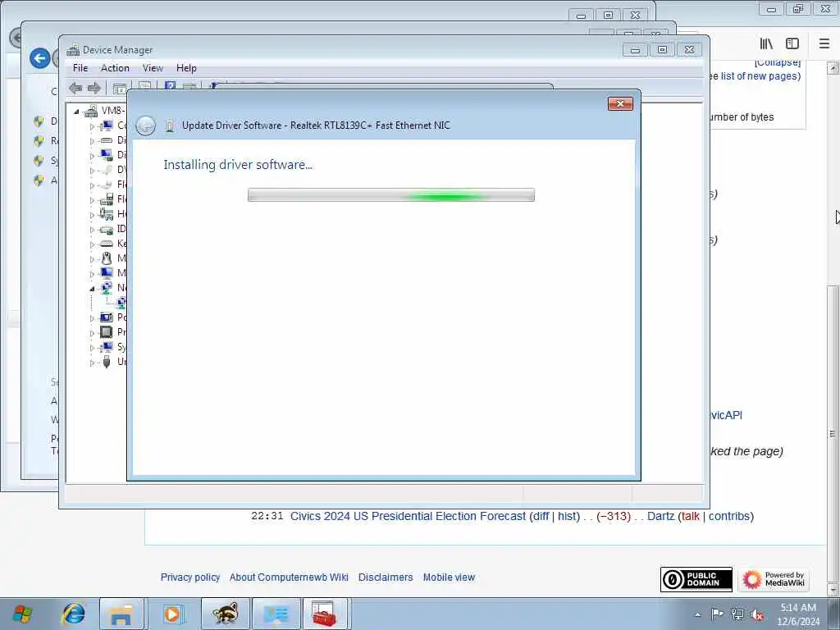
Task: Expand the DVD/CD-ROM drives node
Action: click(92, 171)
